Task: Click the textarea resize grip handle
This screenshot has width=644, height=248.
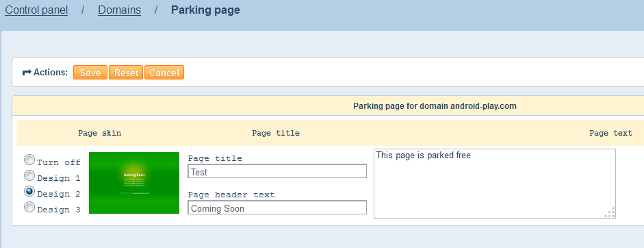Action: (x=610, y=212)
